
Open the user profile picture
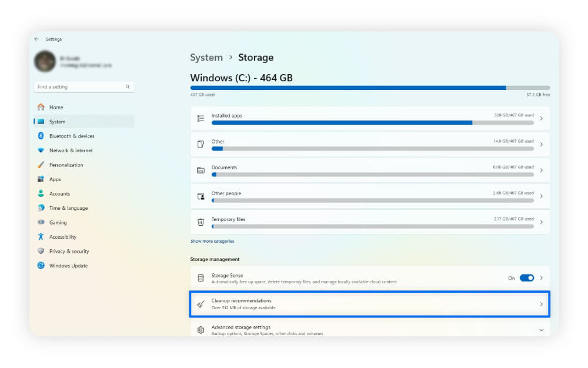coord(45,61)
